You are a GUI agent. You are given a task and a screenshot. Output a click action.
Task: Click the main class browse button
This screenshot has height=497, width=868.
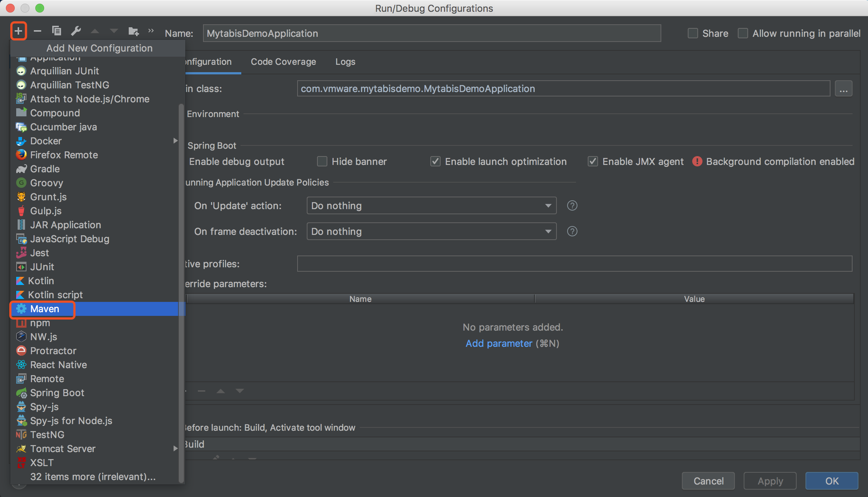pos(843,89)
